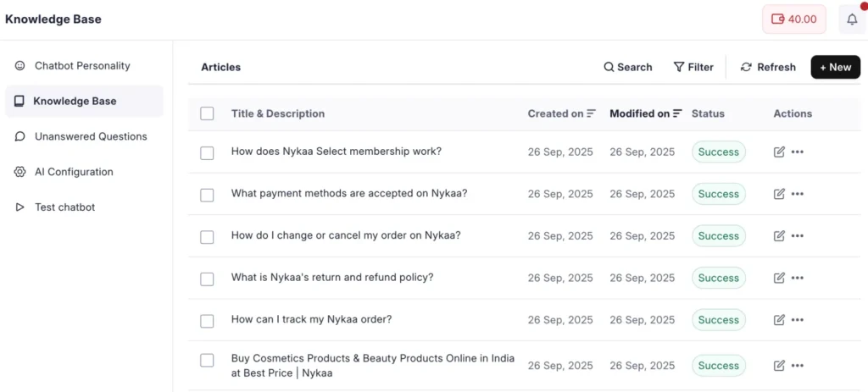Click Success status of return and refund row
This screenshot has height=392, width=868.
pos(719,278)
